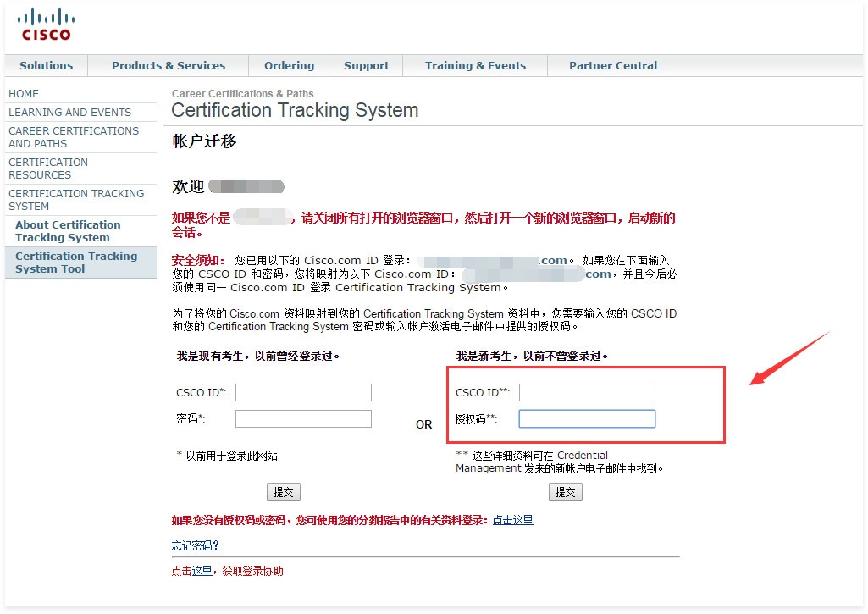
Task: Open Training & Events menu
Action: 475,65
